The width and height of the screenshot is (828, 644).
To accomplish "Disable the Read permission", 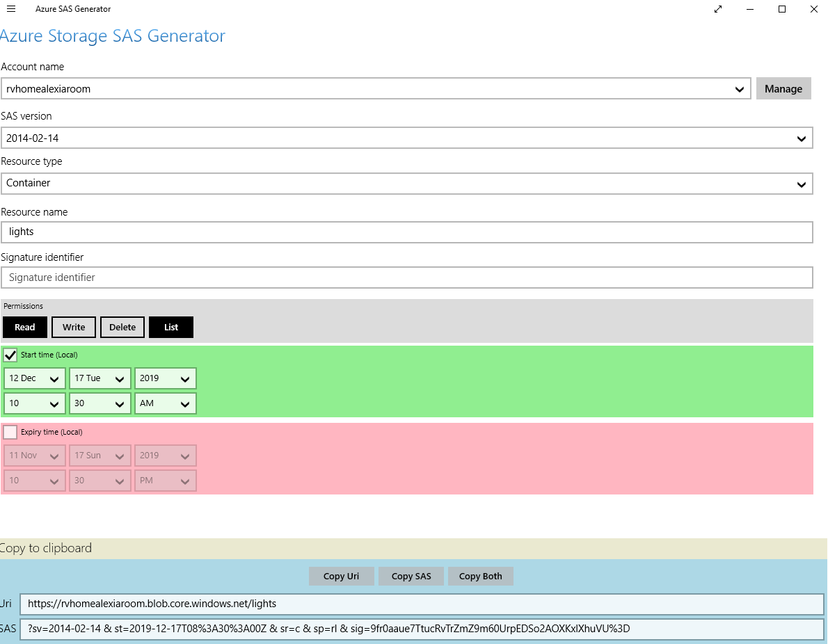I will coord(25,327).
